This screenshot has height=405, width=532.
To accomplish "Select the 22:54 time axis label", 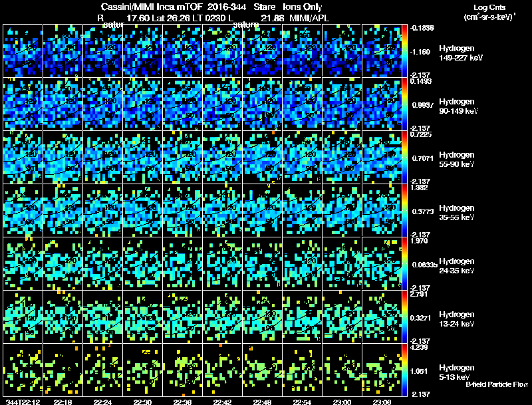I will (x=302, y=402).
